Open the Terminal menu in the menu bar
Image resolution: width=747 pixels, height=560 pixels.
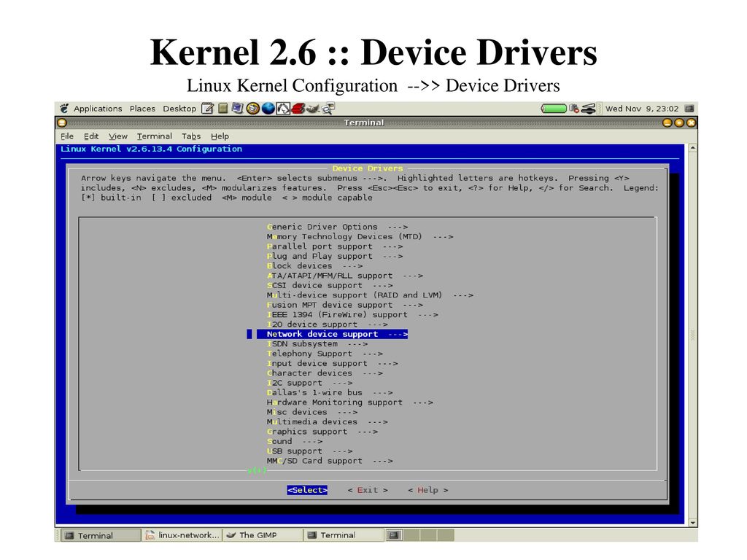pyautogui.click(x=155, y=136)
